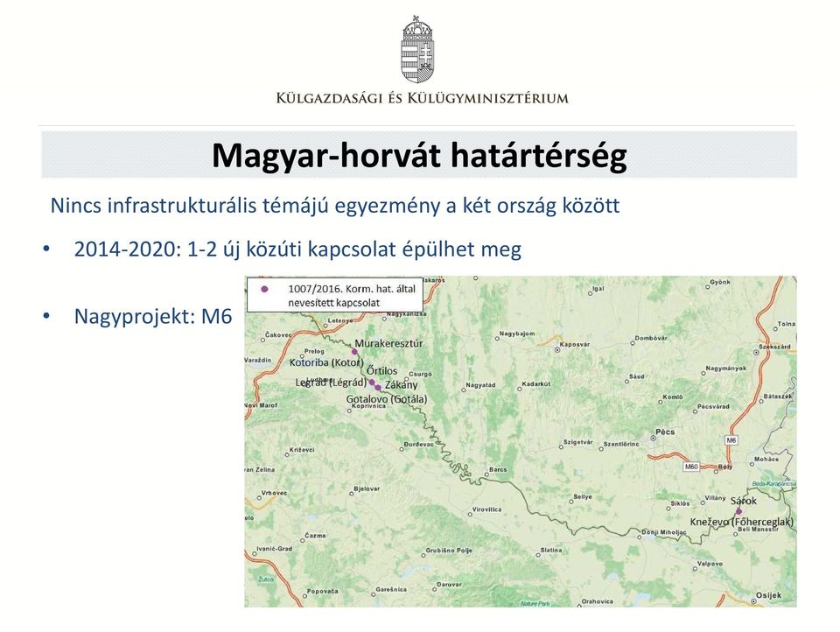
Task: Click the M6 road shield on the map
Action: click(x=731, y=440)
